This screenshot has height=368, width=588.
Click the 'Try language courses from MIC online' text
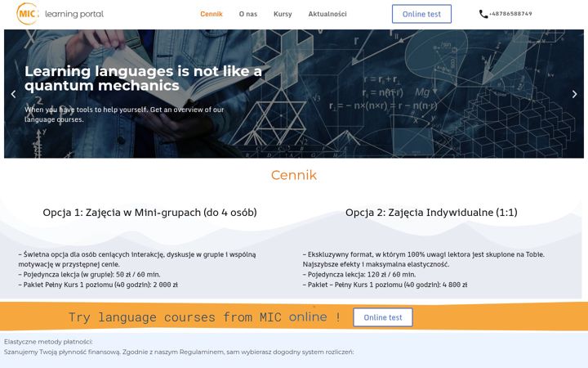(205, 317)
